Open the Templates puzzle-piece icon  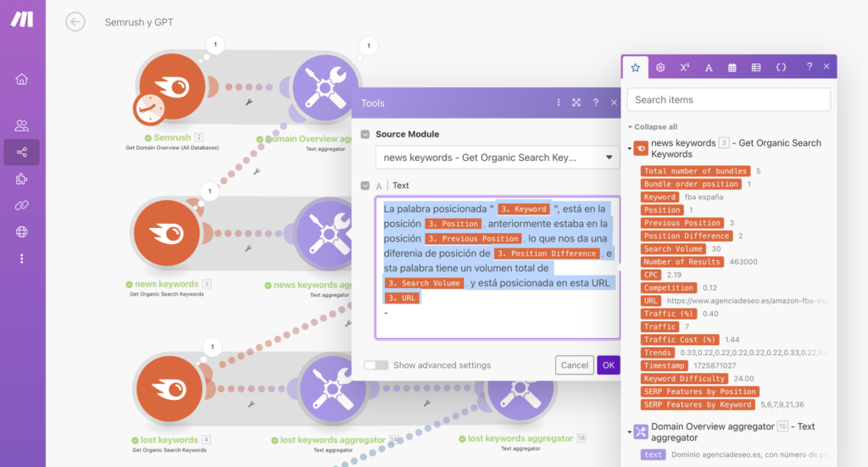22,179
